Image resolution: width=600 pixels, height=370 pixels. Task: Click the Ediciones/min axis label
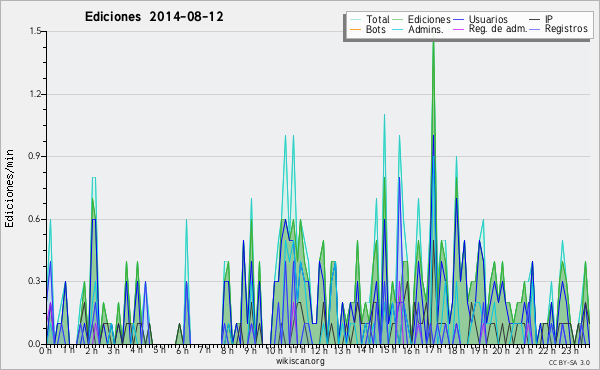[x=9, y=188]
